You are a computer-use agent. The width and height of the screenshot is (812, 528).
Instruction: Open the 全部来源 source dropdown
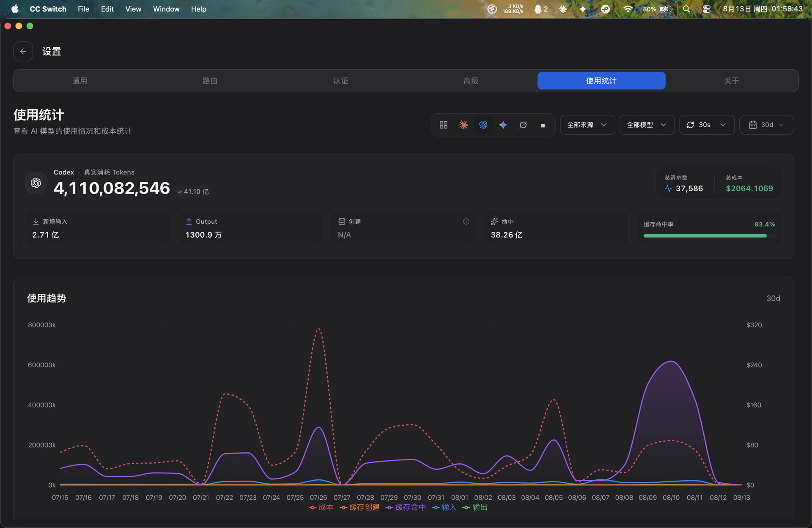[587, 125]
